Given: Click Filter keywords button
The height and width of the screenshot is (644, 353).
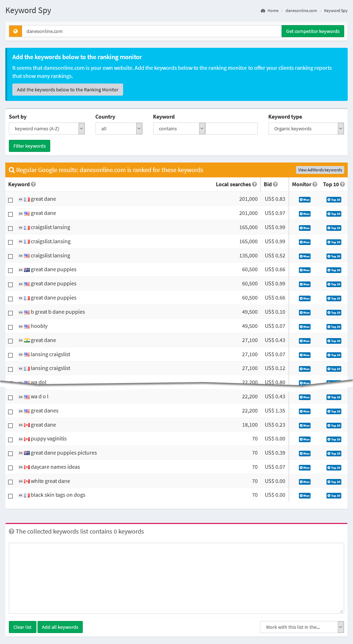Looking at the screenshot, I should 29,146.
